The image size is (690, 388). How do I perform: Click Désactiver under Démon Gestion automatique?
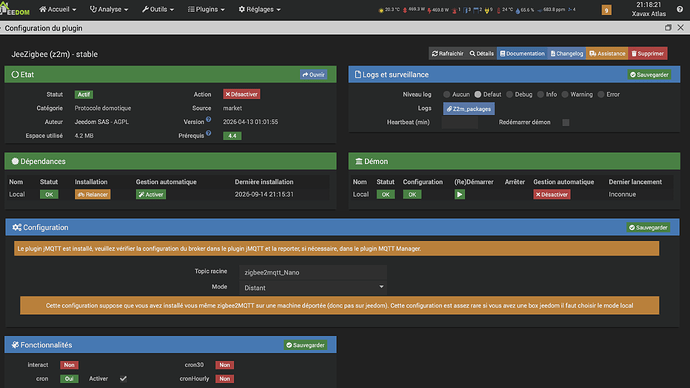[552, 194]
